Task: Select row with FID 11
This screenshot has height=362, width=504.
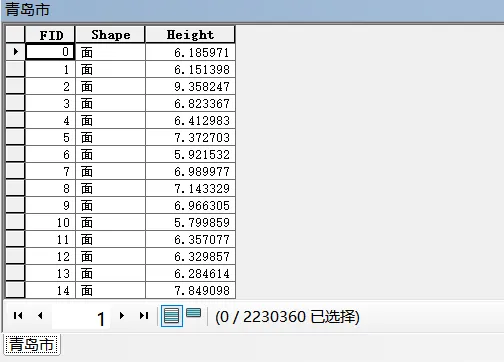Action: (15, 239)
